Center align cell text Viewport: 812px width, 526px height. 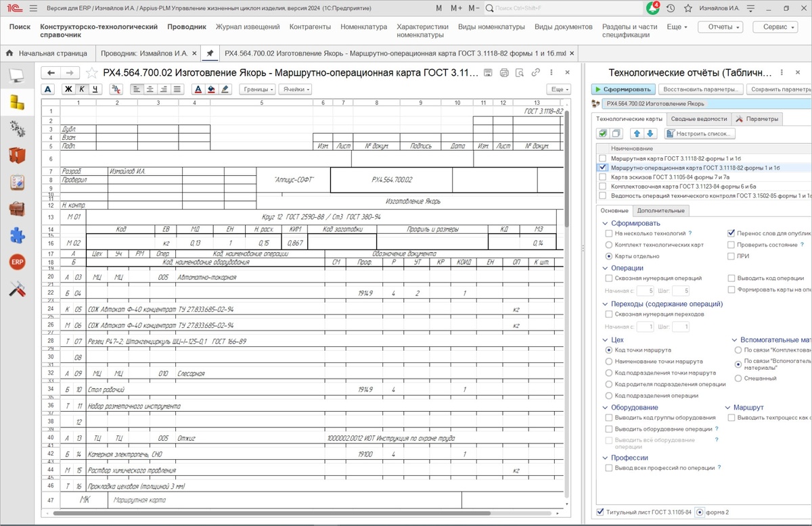point(150,89)
